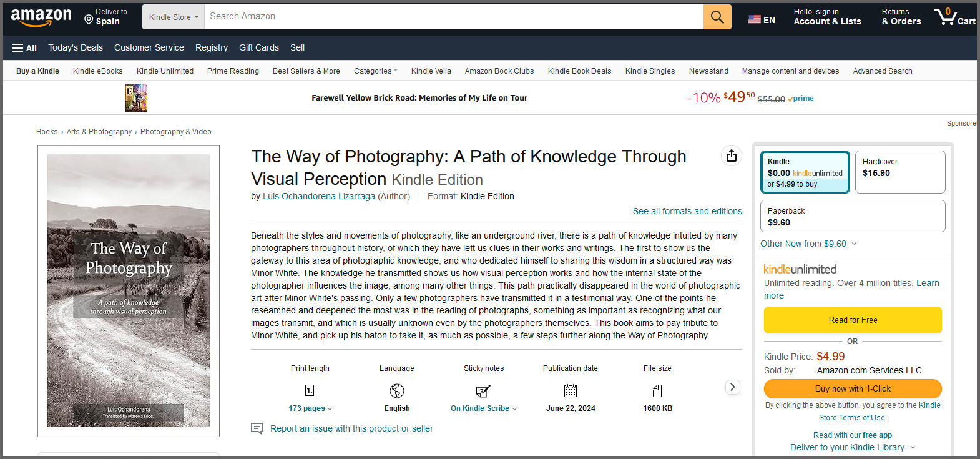This screenshot has height=459, width=980.
Task: Open Kindle Book Deals tab
Action: coord(579,71)
